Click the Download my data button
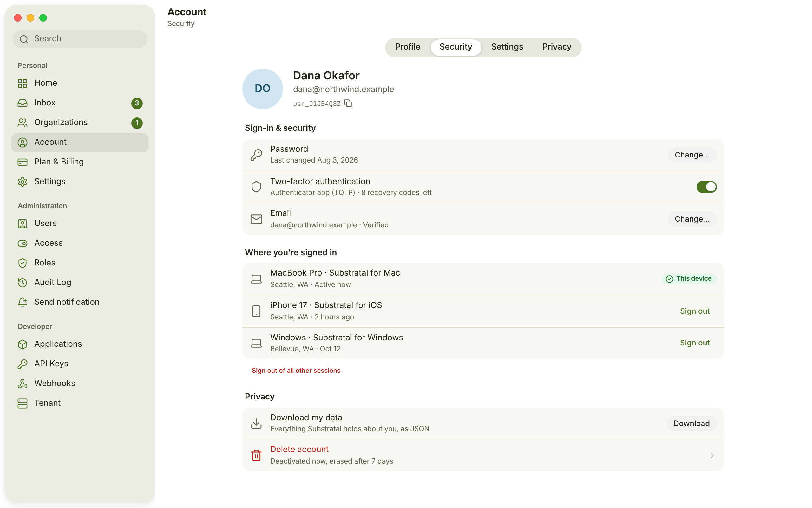Viewport: 812px width, 508px height. tap(691, 423)
